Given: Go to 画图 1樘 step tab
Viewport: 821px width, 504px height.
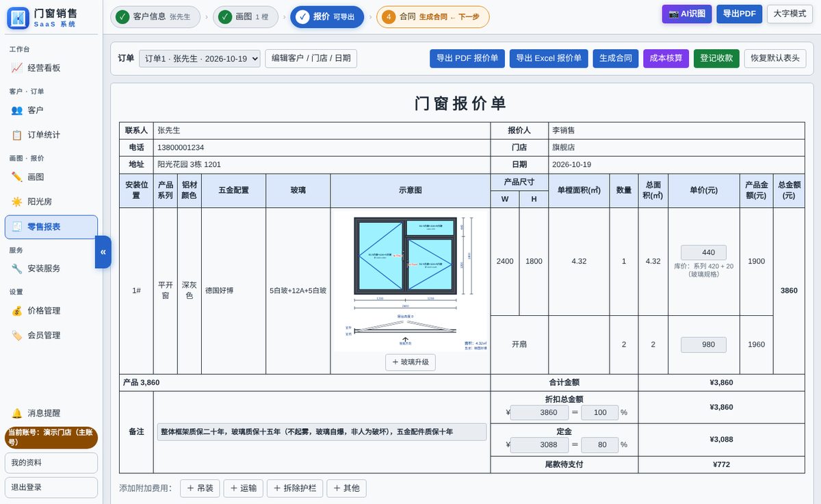Looking at the screenshot, I should (x=246, y=16).
